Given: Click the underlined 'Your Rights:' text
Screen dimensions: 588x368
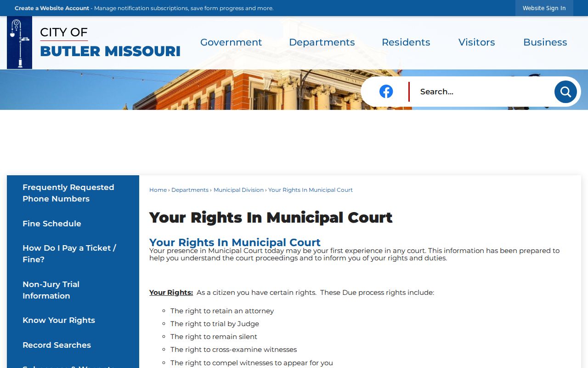Looking at the screenshot, I should (171, 293).
